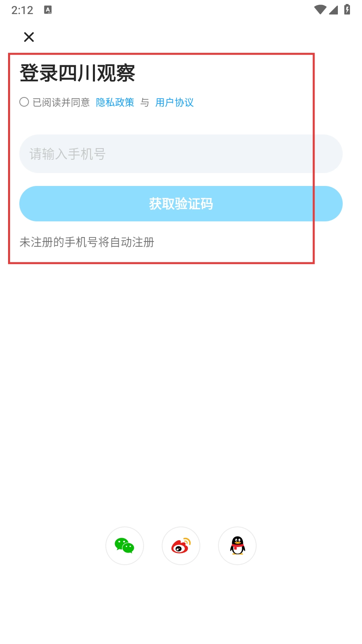Tap the Wi-Fi icon in status bar
Image resolution: width=362 pixels, height=644 pixels.
click(x=320, y=10)
